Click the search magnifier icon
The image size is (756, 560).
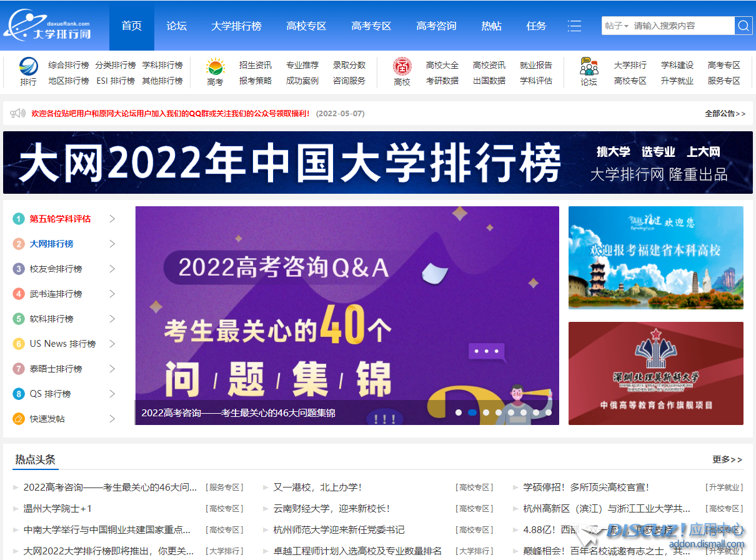tap(744, 26)
